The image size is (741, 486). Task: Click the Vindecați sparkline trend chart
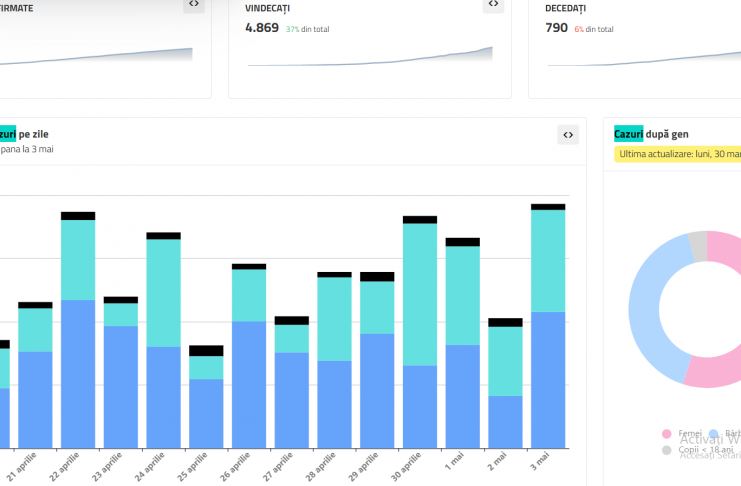coord(370,58)
